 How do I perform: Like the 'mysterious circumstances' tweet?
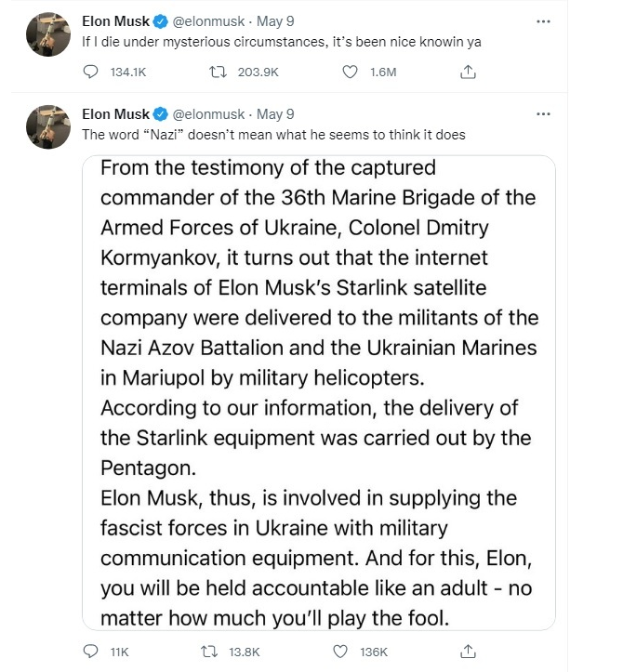(351, 72)
